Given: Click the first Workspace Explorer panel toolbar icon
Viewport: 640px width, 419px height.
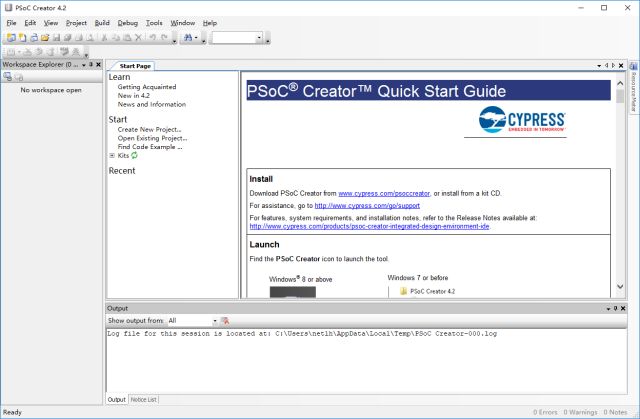Looking at the screenshot, I should [7, 76].
